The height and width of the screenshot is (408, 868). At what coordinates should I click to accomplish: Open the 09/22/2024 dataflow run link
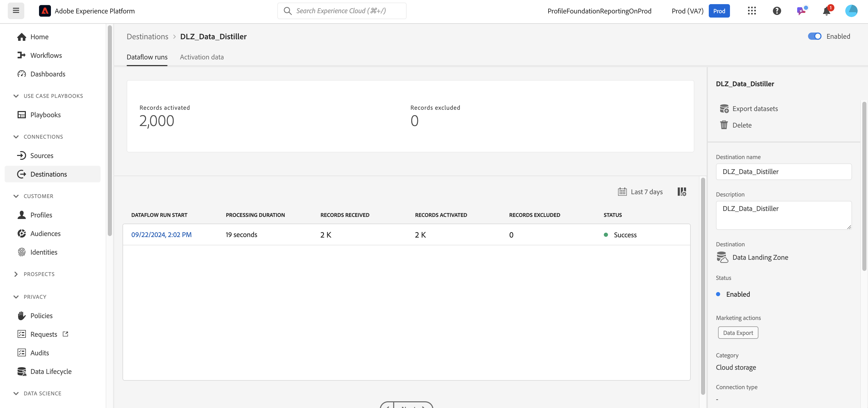161,235
